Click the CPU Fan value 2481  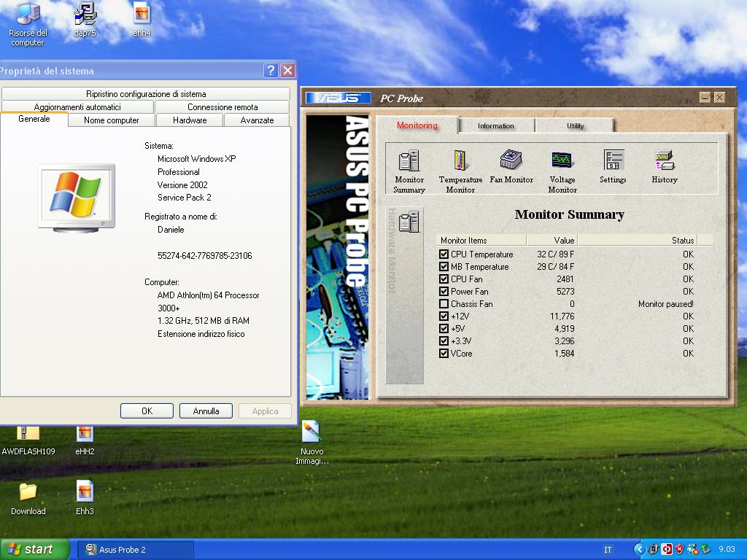coord(565,279)
